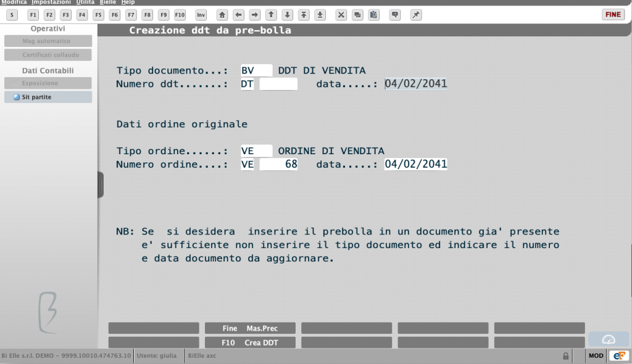Click the paste clipboard icon

tap(373, 15)
